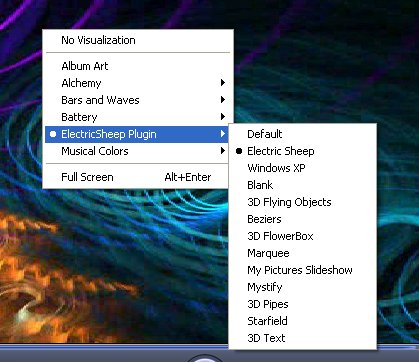The height and width of the screenshot is (362, 419).
Task: Choose Blank preset
Action: (x=303, y=185)
